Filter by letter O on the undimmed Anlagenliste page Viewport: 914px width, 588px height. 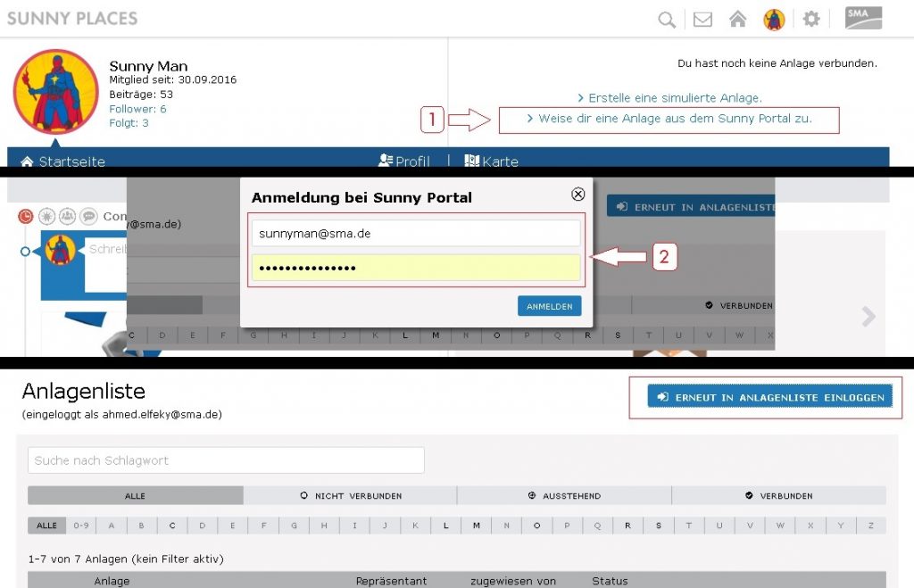coord(536,526)
